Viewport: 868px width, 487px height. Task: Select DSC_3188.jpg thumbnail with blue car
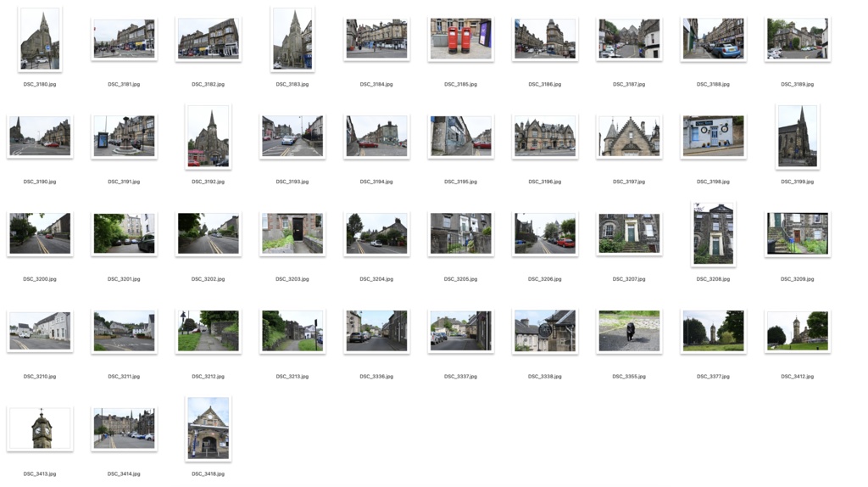pos(713,39)
